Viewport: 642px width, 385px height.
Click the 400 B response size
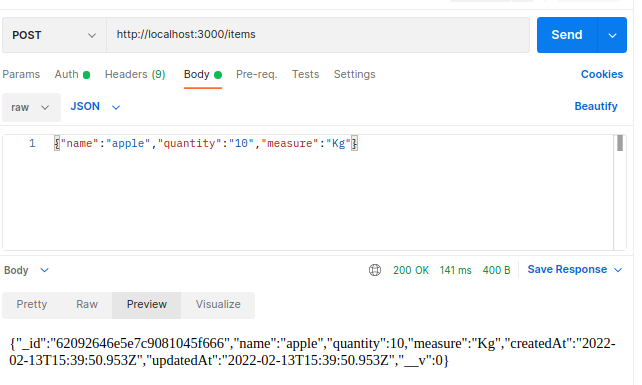[496, 270]
